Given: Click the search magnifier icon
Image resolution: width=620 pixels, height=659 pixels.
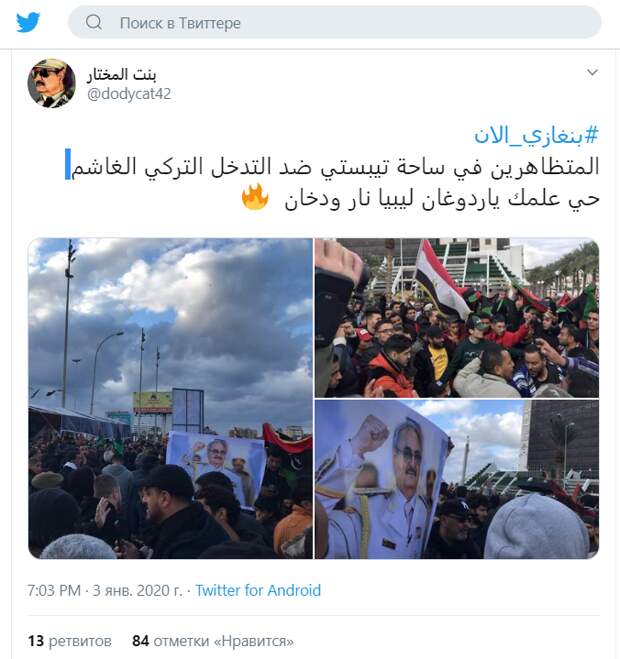Looking at the screenshot, I should click(x=93, y=22).
